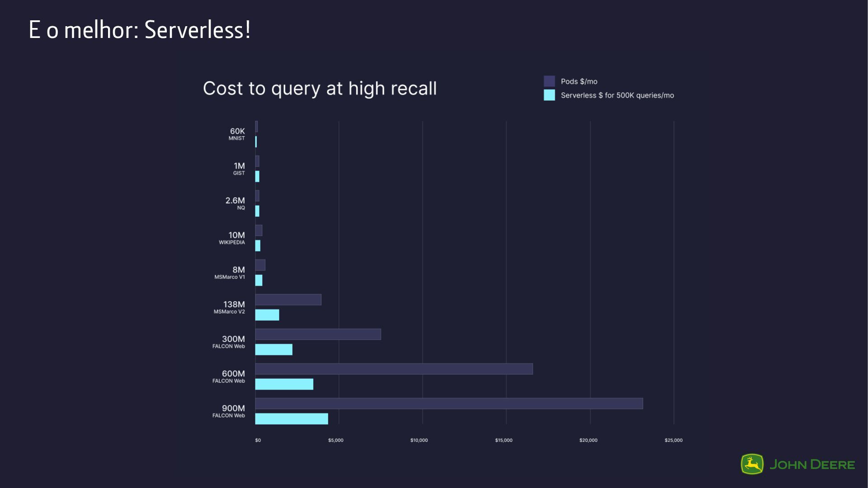Click the 'Pods $/mo' legend label

click(x=579, y=81)
